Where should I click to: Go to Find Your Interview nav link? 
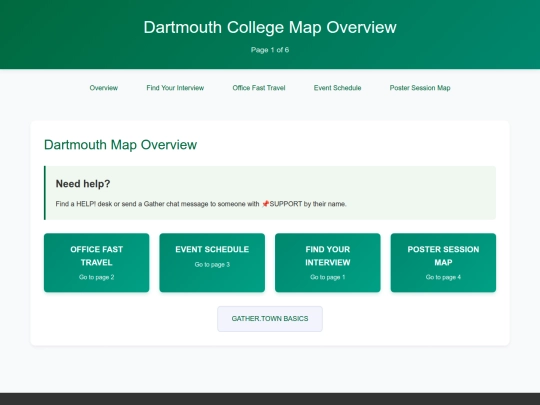pos(175,88)
